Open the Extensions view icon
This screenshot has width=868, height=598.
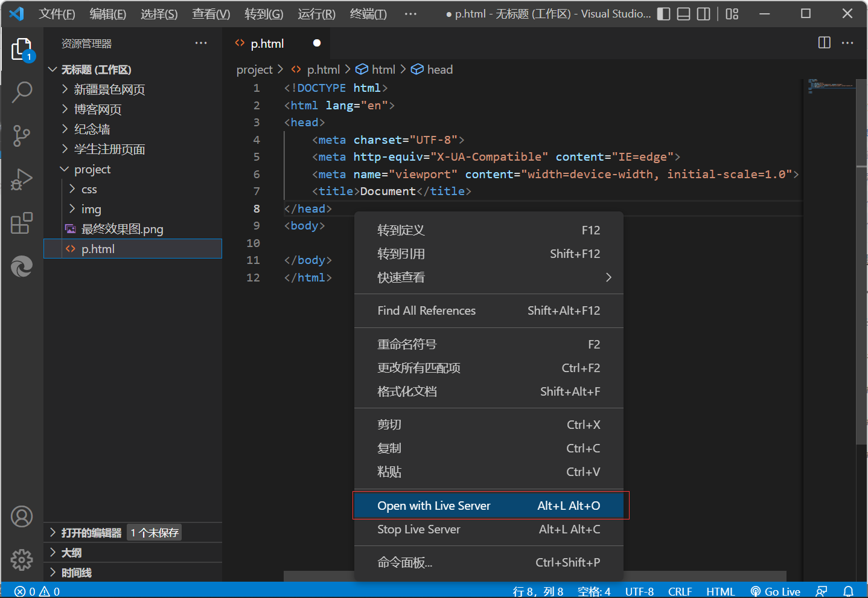[22, 223]
